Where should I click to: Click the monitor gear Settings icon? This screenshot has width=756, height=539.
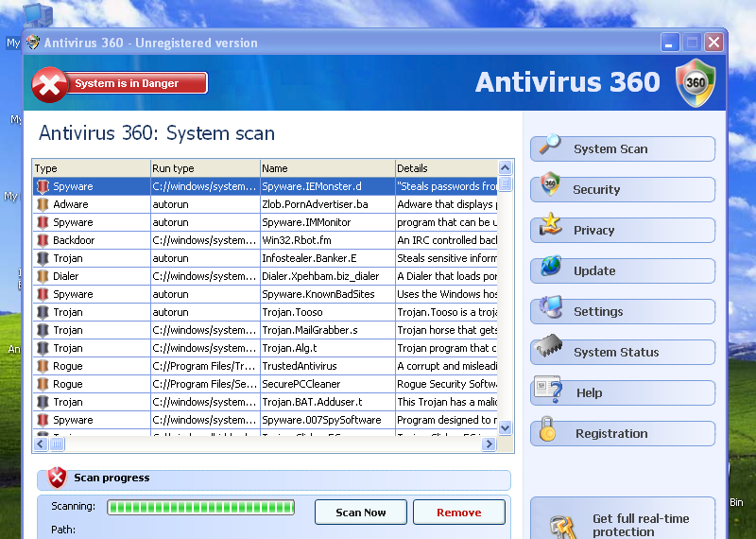point(551,306)
